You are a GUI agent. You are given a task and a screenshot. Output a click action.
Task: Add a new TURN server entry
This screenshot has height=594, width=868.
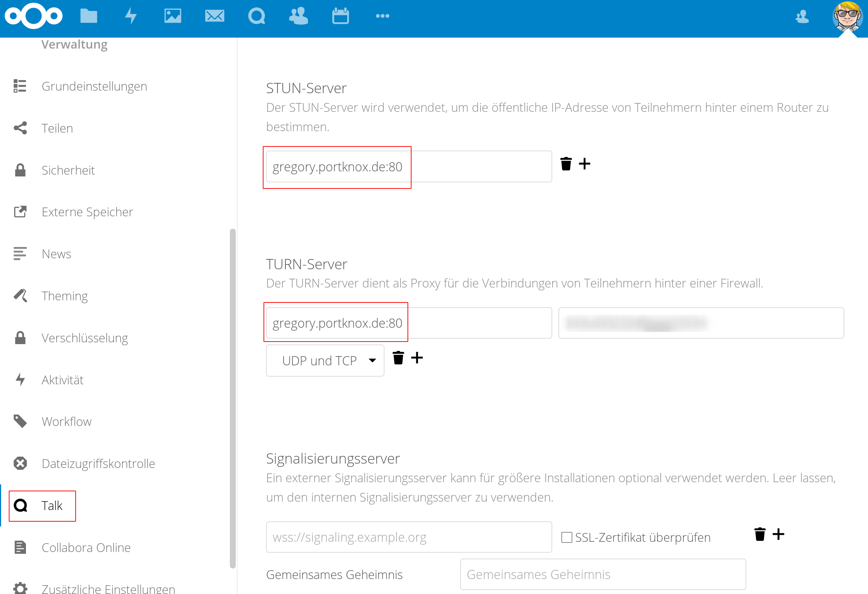pyautogui.click(x=417, y=358)
